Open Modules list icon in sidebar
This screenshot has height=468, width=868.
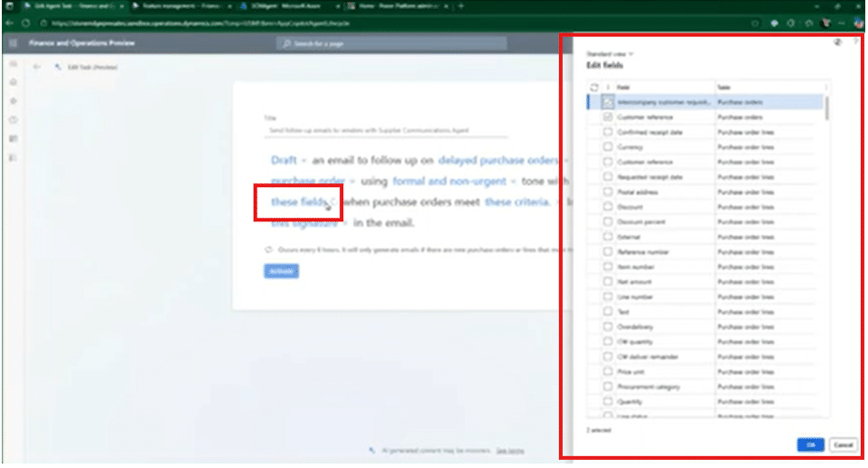[14, 158]
